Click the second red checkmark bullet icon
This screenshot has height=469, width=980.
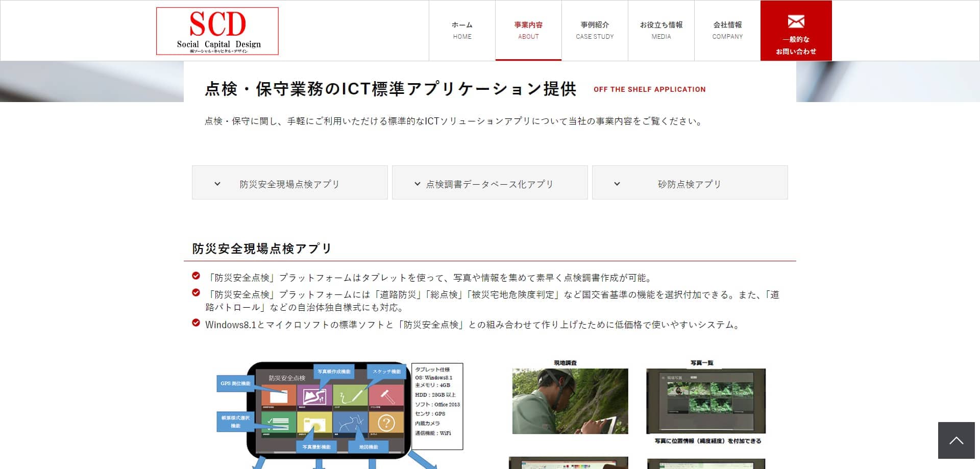tap(196, 293)
